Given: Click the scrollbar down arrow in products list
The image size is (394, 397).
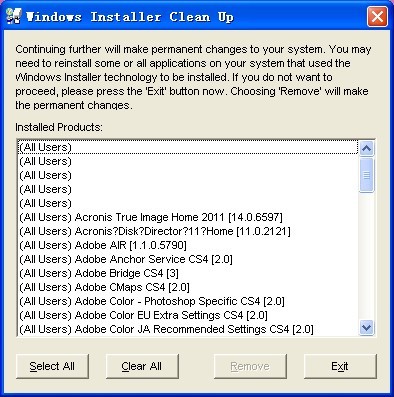Looking at the screenshot, I should [367, 328].
